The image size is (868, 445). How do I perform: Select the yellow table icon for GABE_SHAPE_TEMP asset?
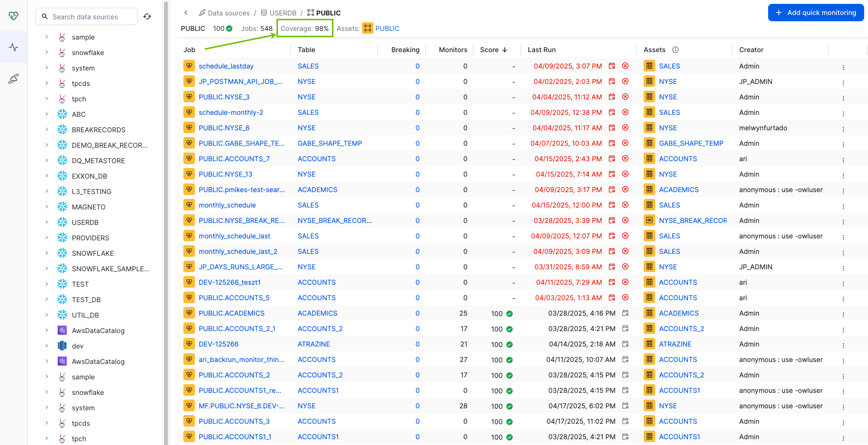tap(648, 143)
